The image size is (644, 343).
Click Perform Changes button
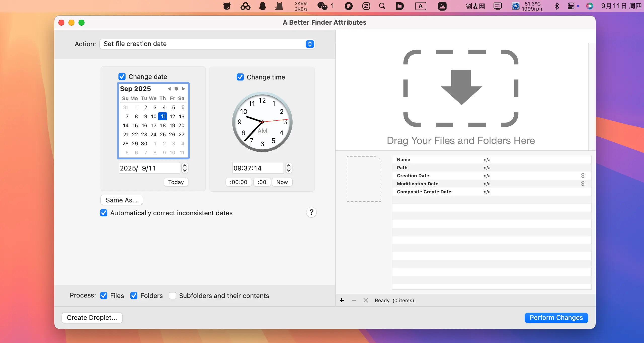tap(556, 318)
